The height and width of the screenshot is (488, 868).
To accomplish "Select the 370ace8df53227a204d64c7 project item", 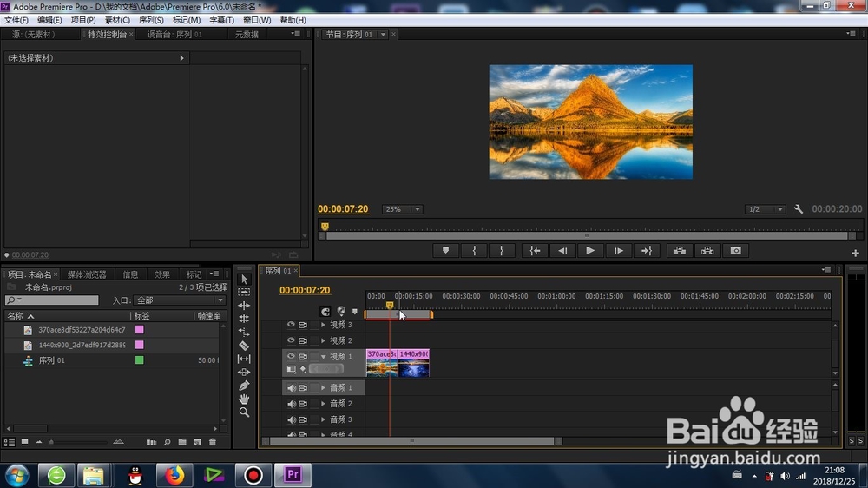I will tap(82, 330).
